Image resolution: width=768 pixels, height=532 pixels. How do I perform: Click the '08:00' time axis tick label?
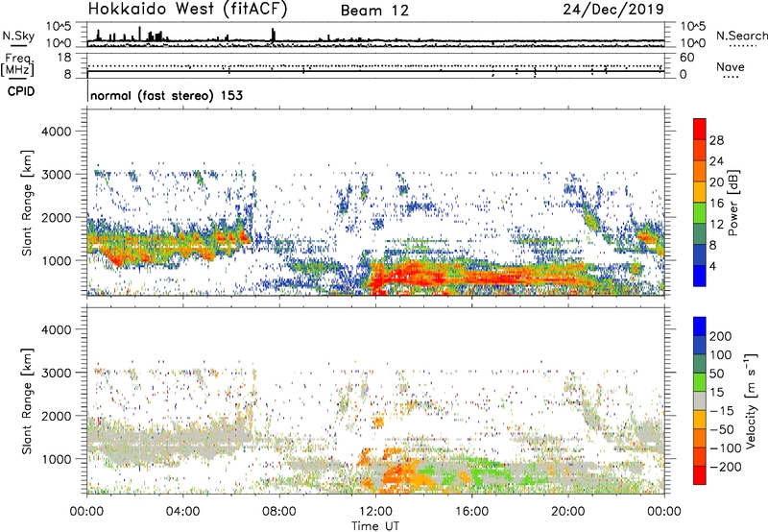click(279, 512)
